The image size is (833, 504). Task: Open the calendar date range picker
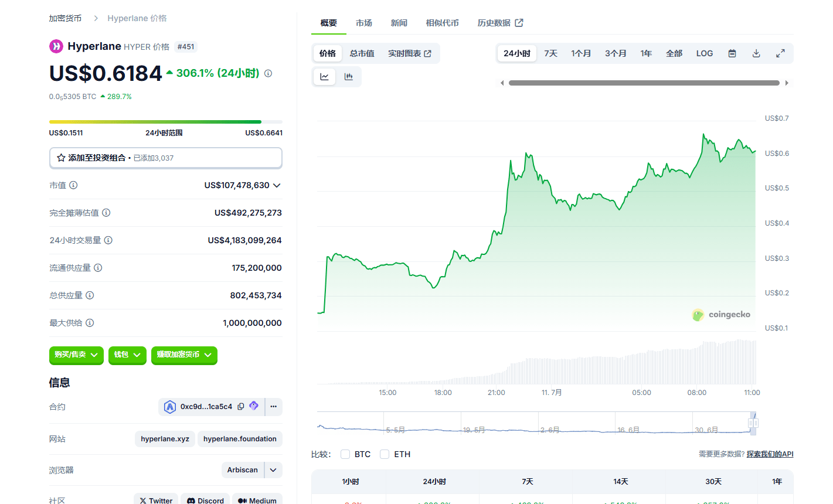pyautogui.click(x=732, y=53)
